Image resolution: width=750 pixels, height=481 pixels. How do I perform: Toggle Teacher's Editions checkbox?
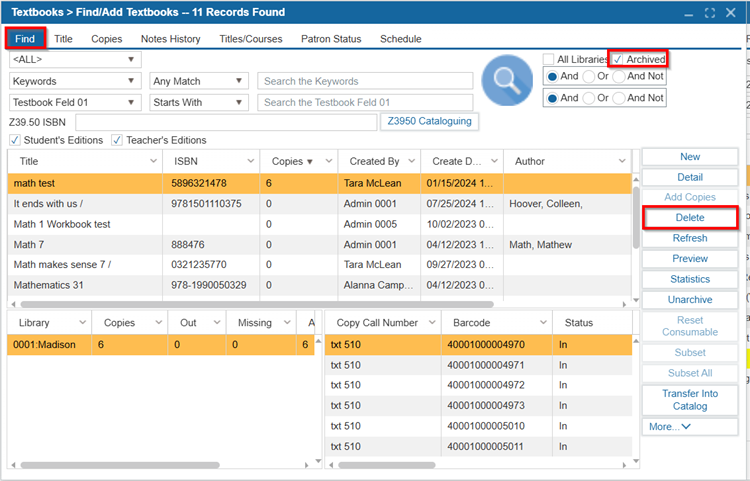[x=117, y=140]
